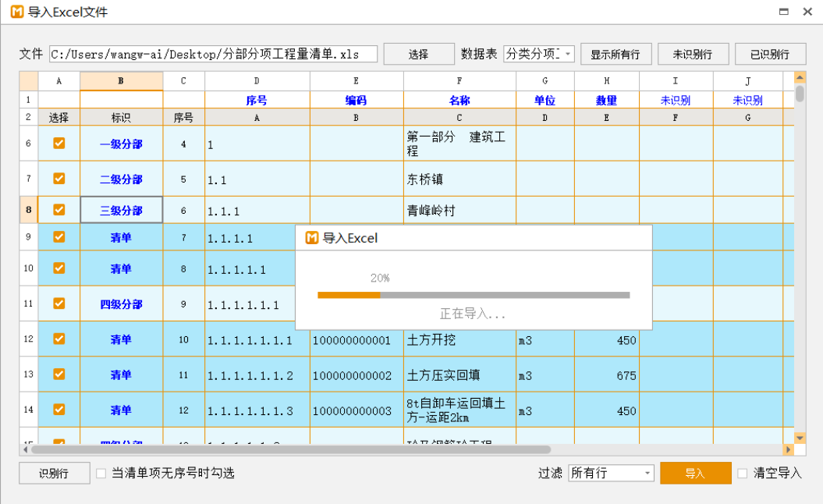Screen dimensions: 823x504
Task: Expand the 过滤 所有行 dropdown
Action: click(x=611, y=474)
